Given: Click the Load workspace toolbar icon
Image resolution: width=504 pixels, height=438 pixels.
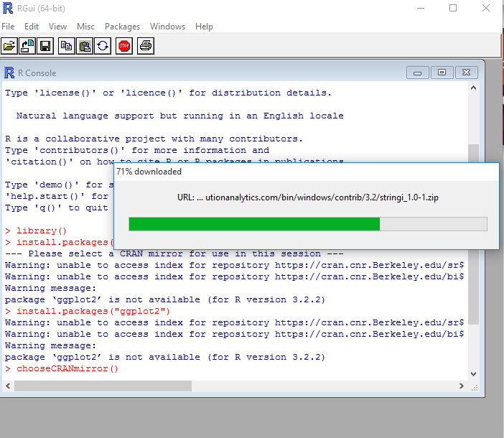Looking at the screenshot, I should pyautogui.click(x=27, y=46).
